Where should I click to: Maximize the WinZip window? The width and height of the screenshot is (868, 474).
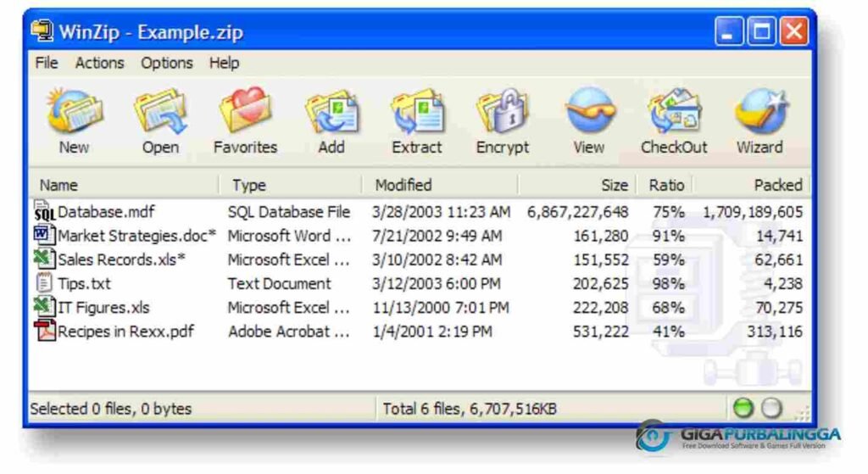(761, 31)
